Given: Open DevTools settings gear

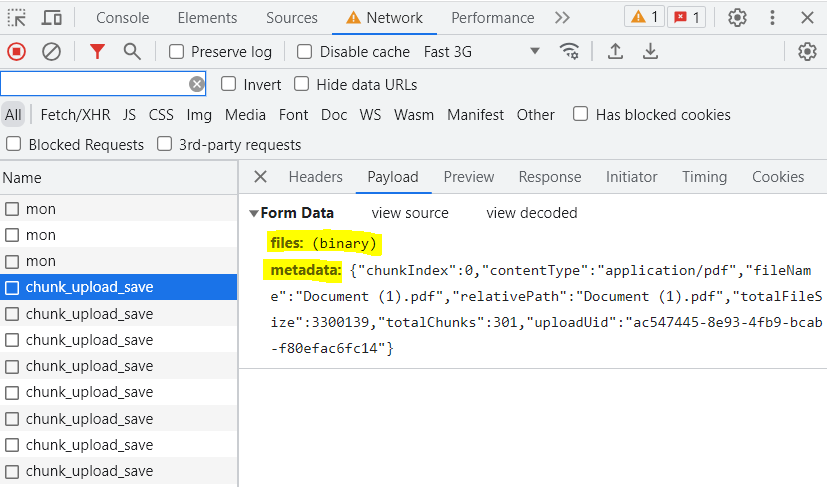Looking at the screenshot, I should [737, 18].
